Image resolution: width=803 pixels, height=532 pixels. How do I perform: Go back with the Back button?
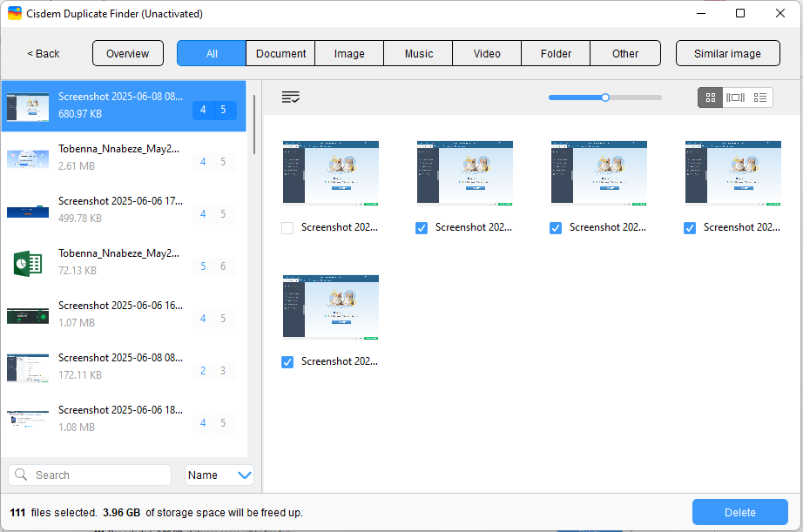click(x=43, y=53)
